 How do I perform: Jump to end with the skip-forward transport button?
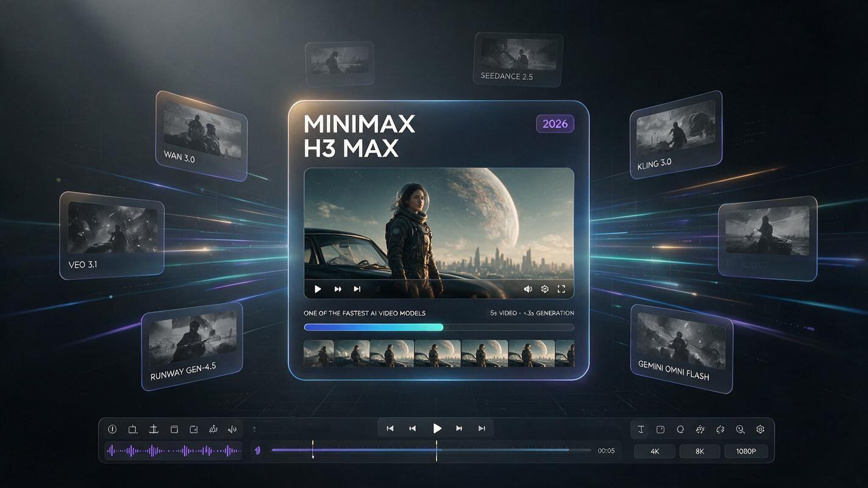pyautogui.click(x=482, y=429)
